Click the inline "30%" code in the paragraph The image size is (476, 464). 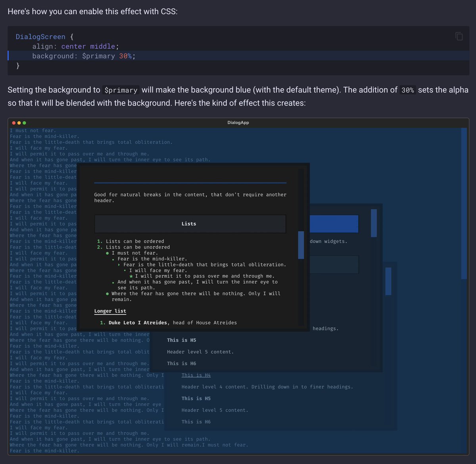(407, 90)
